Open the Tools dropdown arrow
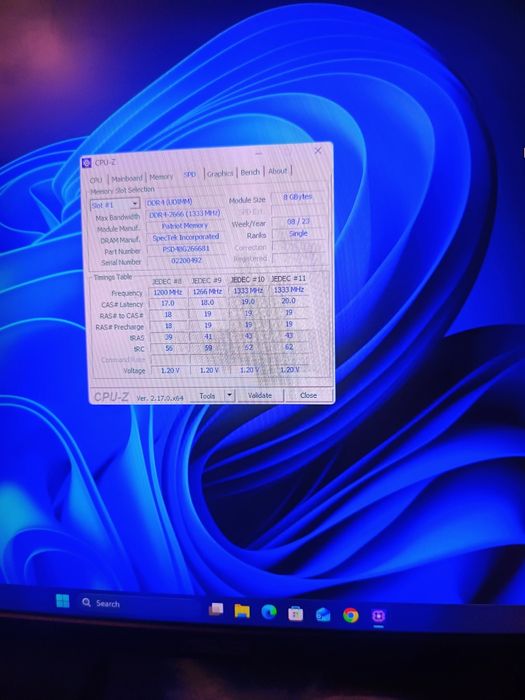The image size is (525, 700). click(x=229, y=395)
